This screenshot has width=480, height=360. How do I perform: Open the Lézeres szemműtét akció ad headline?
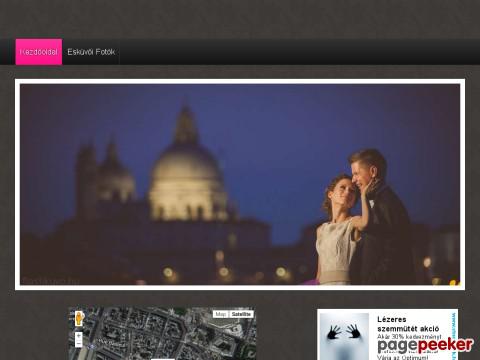408,324
